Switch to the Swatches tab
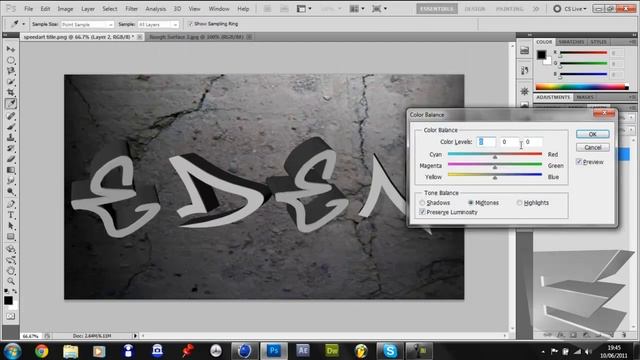Image resolution: width=640 pixels, height=360 pixels. click(x=571, y=42)
